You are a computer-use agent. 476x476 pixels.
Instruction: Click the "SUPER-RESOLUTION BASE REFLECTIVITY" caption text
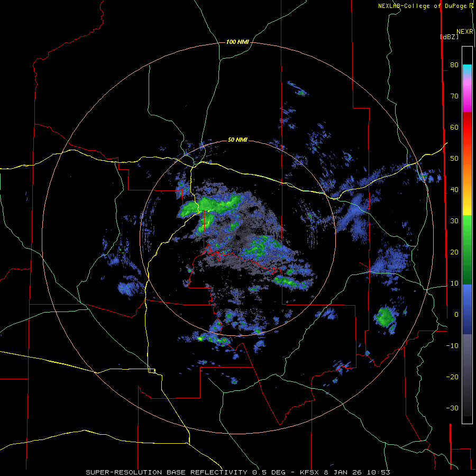click(x=167, y=472)
